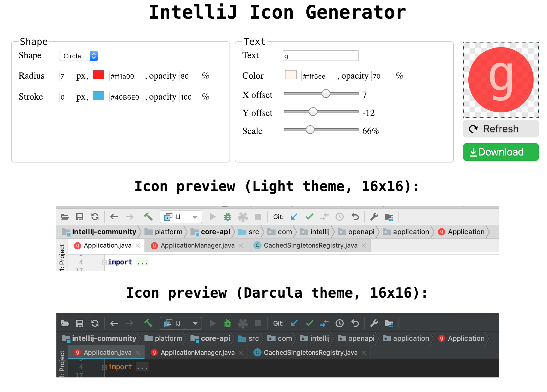Click core-api breadcrumb in light preview
The width and height of the screenshot is (547, 392).
[210, 232]
